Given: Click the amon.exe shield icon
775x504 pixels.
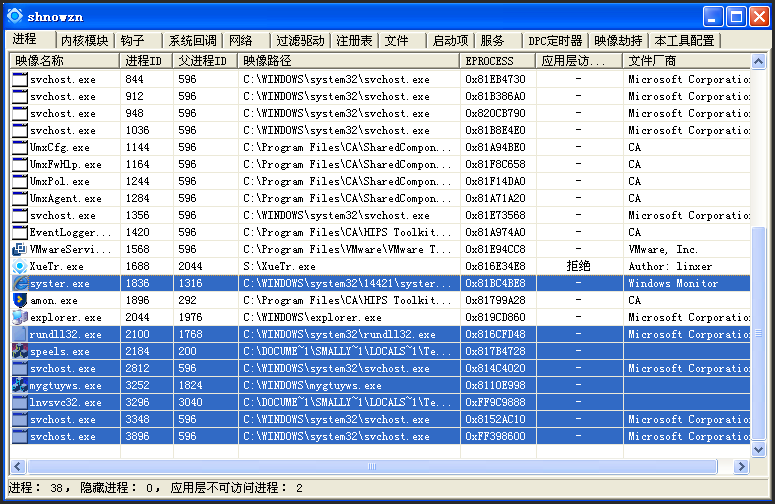Looking at the screenshot, I should (20, 300).
